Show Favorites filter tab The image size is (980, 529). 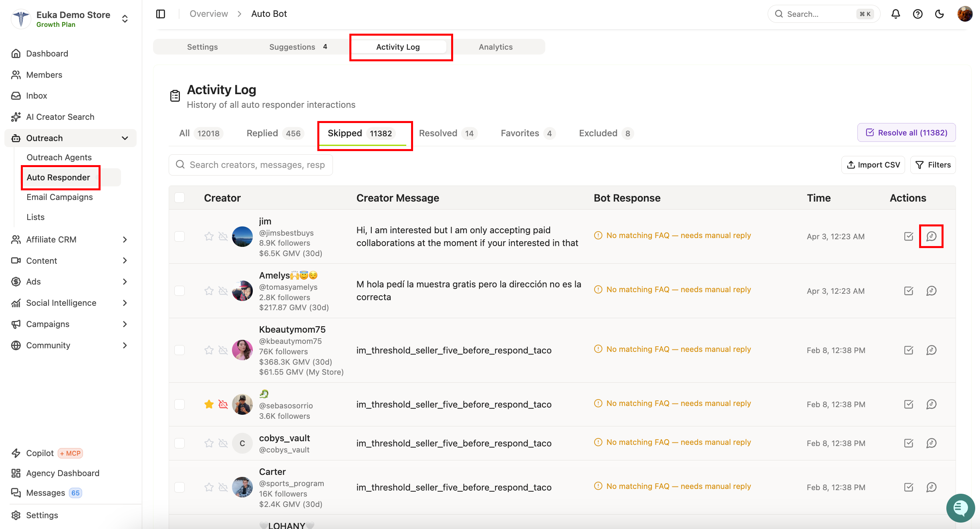tap(528, 133)
